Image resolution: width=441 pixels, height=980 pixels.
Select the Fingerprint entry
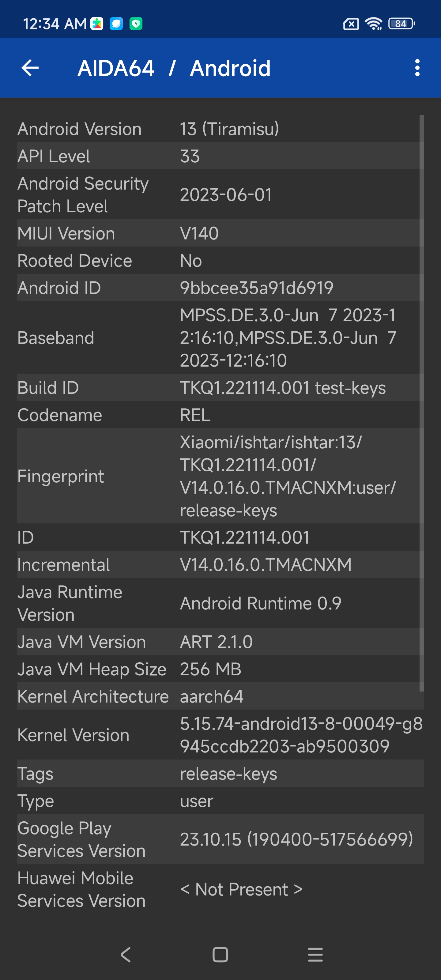pos(220,476)
